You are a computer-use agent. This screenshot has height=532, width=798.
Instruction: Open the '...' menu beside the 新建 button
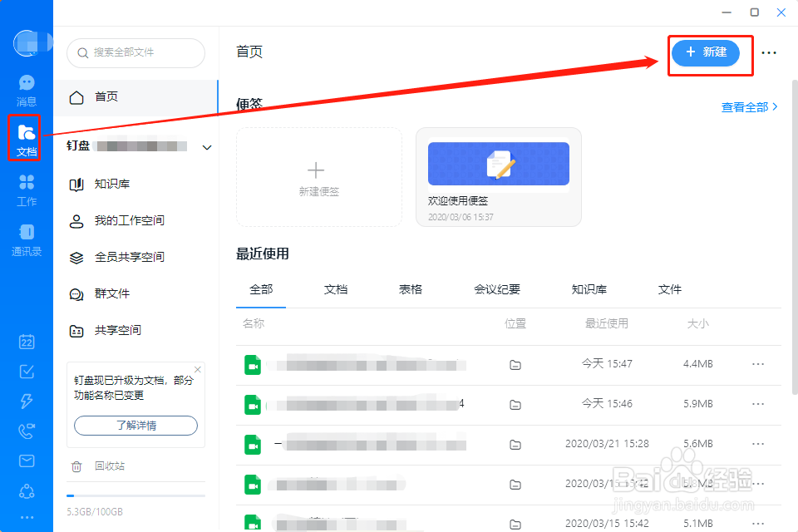pos(768,52)
